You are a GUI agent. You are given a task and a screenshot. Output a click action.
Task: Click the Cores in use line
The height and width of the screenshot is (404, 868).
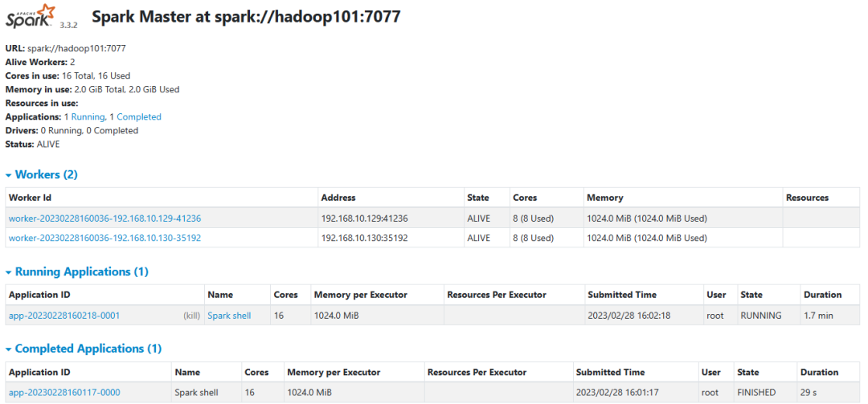68,75
